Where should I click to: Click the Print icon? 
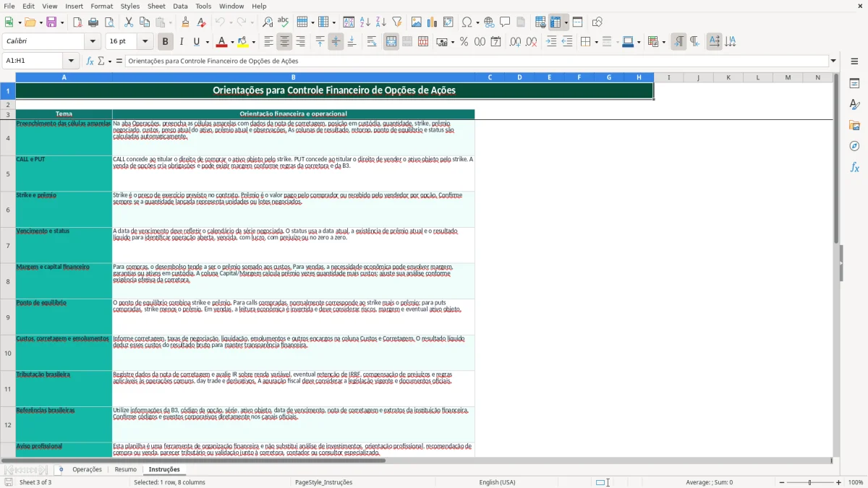[93, 22]
